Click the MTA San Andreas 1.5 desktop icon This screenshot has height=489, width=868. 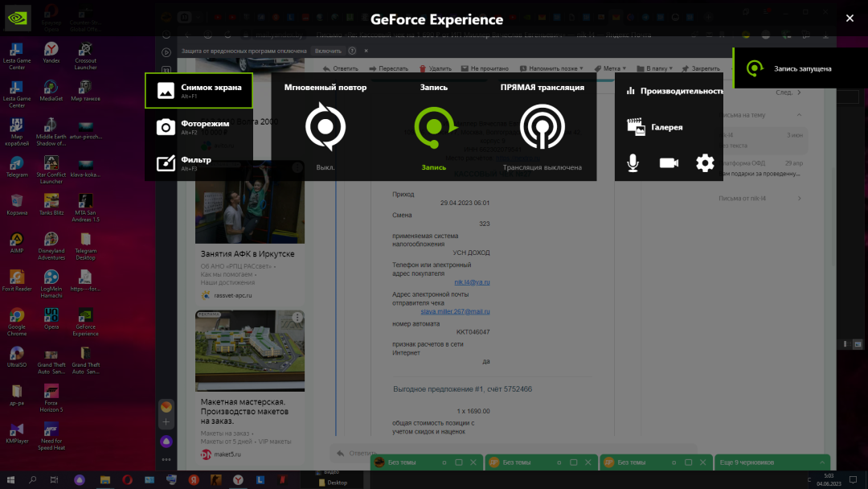[x=85, y=208]
